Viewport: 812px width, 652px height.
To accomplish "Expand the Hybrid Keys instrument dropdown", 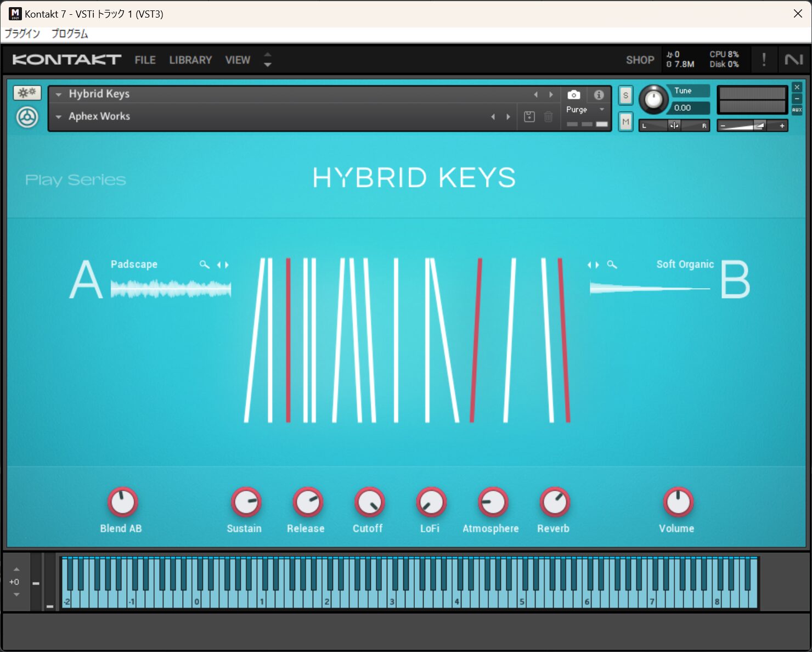I will 58,94.
